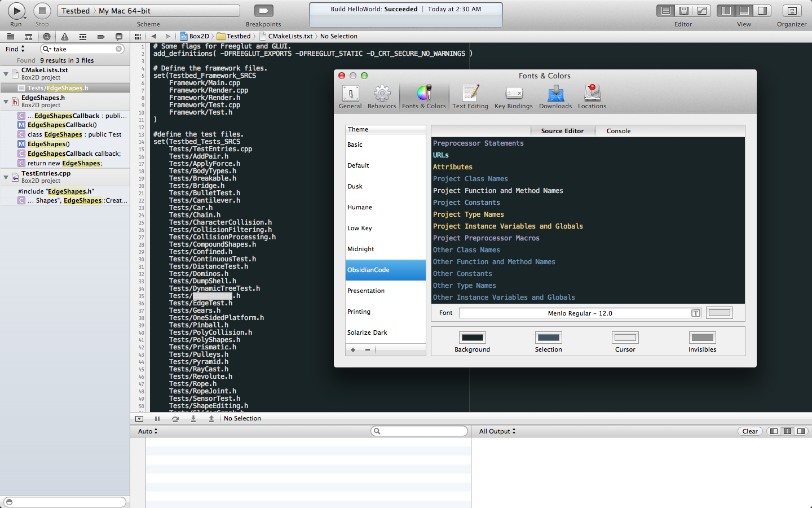Show the Search navigator
The height and width of the screenshot is (508, 812).
(x=47, y=36)
